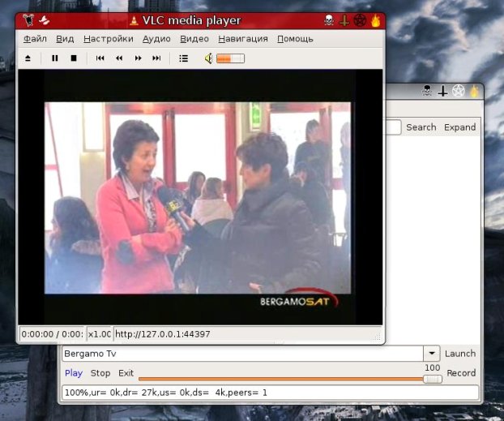The image size is (504, 421).
Task: Pause the video playback
Action: pos(54,58)
